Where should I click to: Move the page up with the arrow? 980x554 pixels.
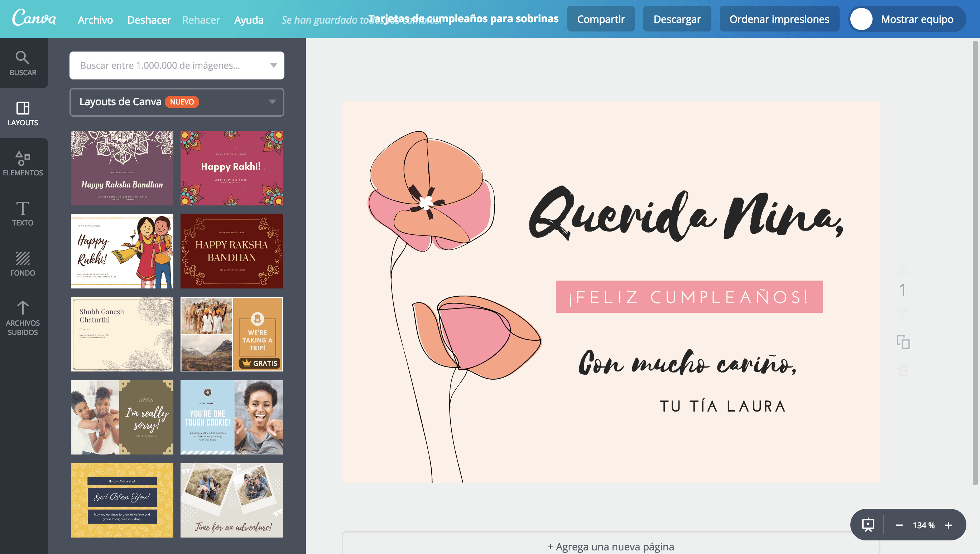[903, 271]
